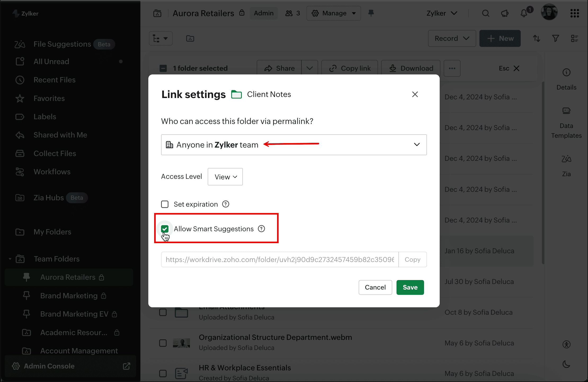The width and height of the screenshot is (588, 382).
Task: Close Link settings with the X
Action: 415,94
